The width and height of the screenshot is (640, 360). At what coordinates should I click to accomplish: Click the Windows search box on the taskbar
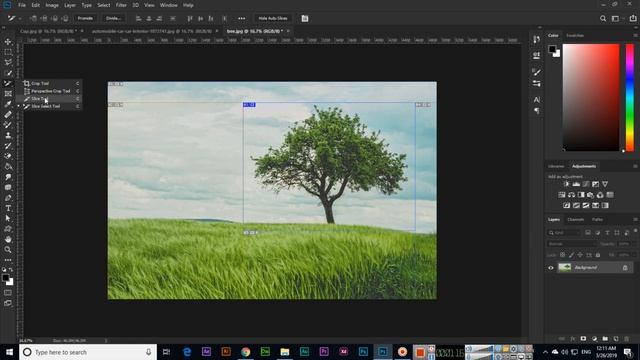tap(88, 352)
